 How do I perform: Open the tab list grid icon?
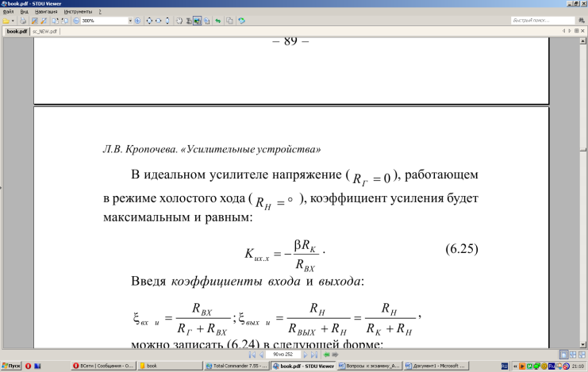(x=576, y=31)
